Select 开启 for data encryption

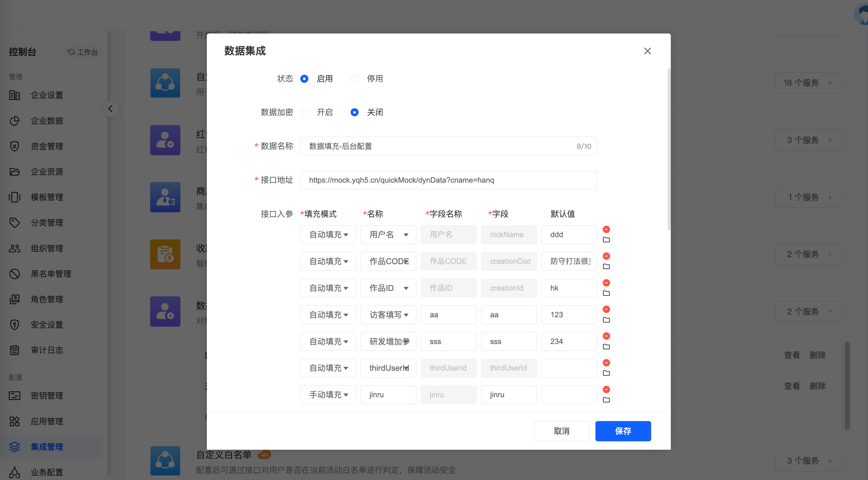[304, 112]
